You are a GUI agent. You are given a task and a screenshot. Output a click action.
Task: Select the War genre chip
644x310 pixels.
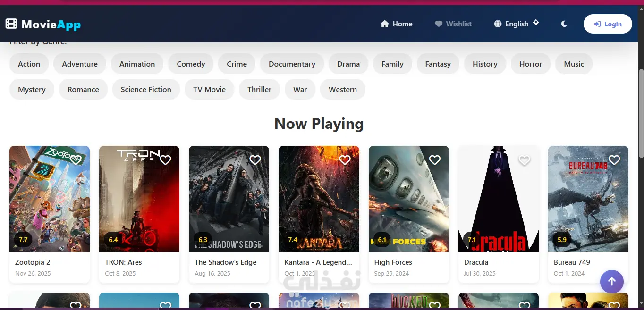point(300,89)
